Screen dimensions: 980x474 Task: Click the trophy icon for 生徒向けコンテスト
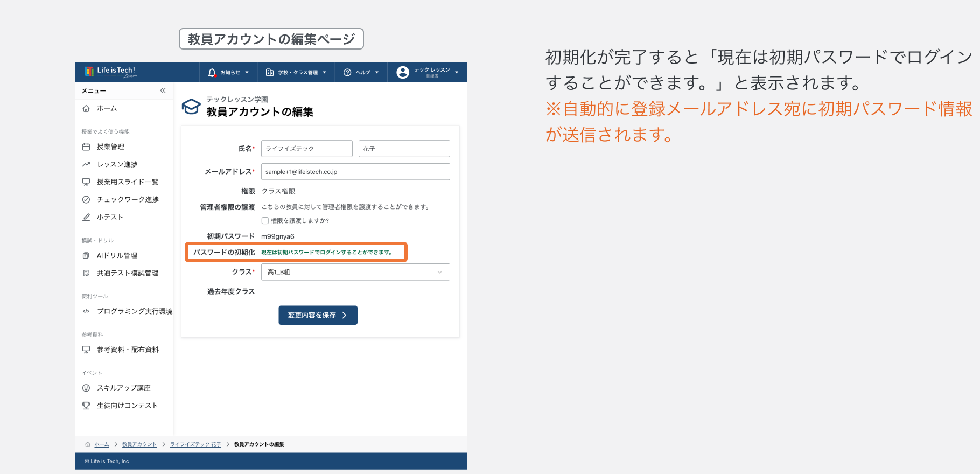click(x=86, y=406)
